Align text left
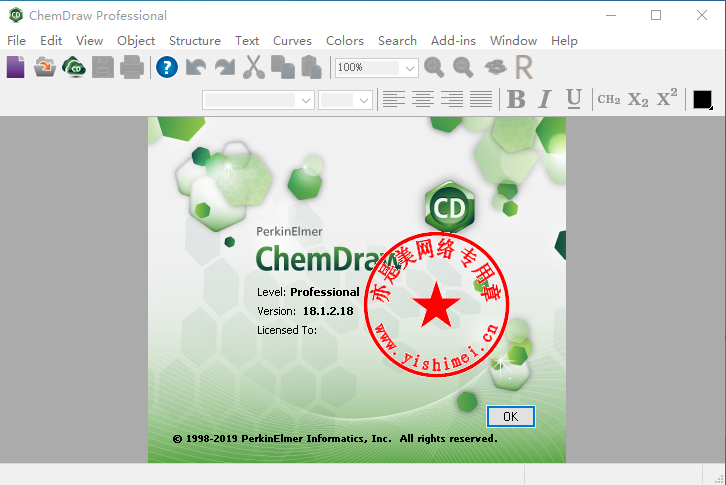The image size is (726, 485). point(394,99)
